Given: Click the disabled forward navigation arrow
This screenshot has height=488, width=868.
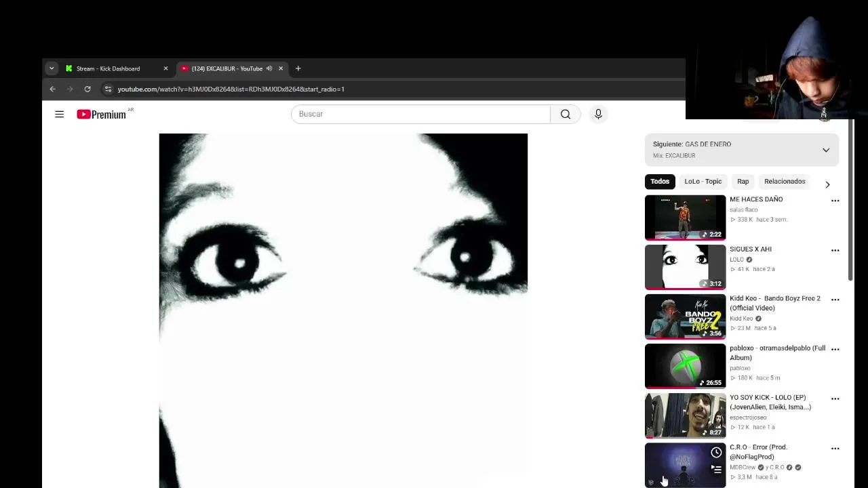Looking at the screenshot, I should click(70, 89).
